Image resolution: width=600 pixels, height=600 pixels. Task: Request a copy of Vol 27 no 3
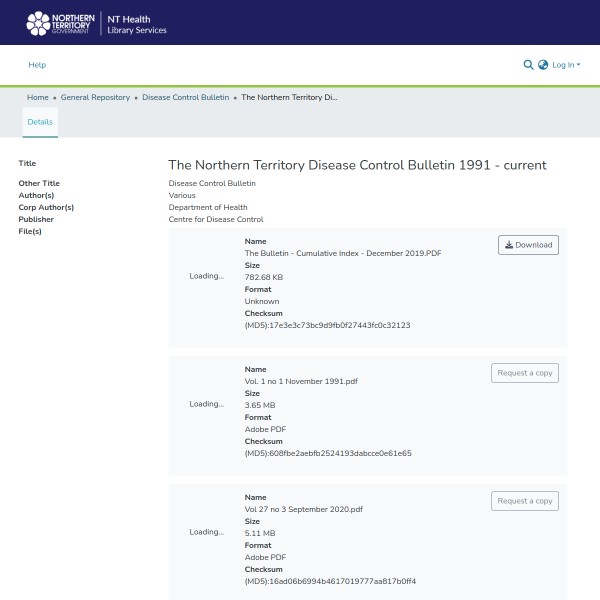pyautogui.click(x=524, y=501)
